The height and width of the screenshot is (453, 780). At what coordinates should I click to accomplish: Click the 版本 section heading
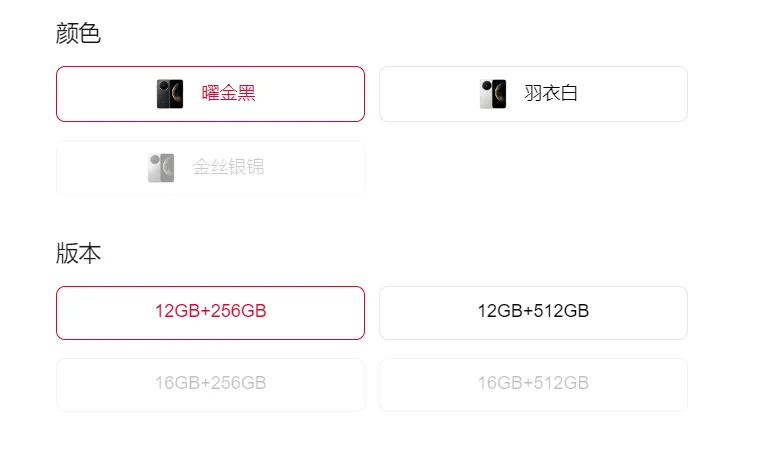click(78, 253)
